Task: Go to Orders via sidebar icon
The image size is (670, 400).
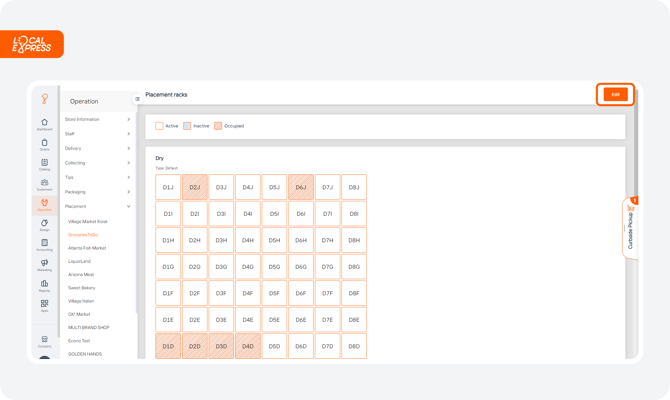Action: coord(45,144)
